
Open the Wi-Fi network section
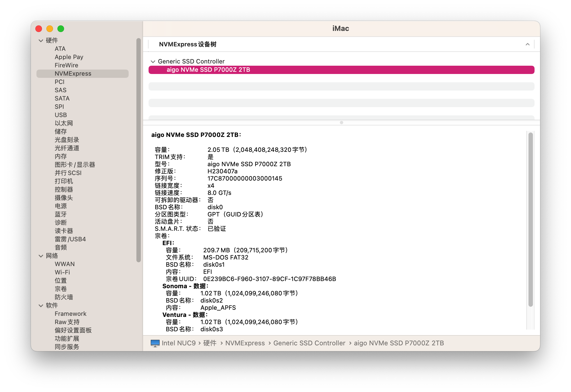tap(62, 272)
